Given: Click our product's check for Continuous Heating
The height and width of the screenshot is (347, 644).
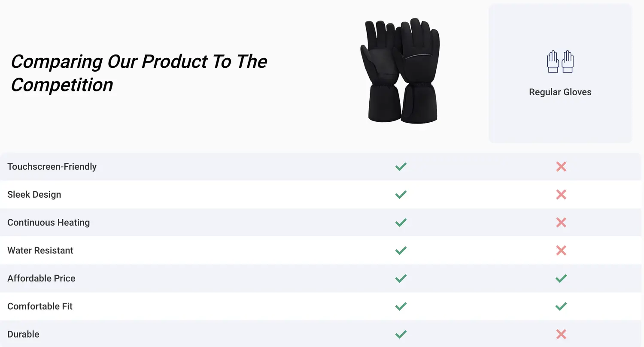Looking at the screenshot, I should pyautogui.click(x=401, y=222).
